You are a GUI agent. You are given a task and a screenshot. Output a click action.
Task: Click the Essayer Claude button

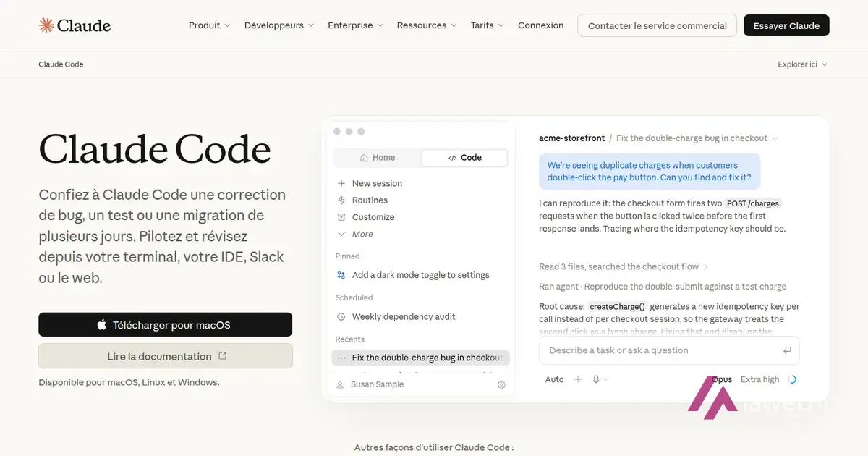click(x=786, y=25)
